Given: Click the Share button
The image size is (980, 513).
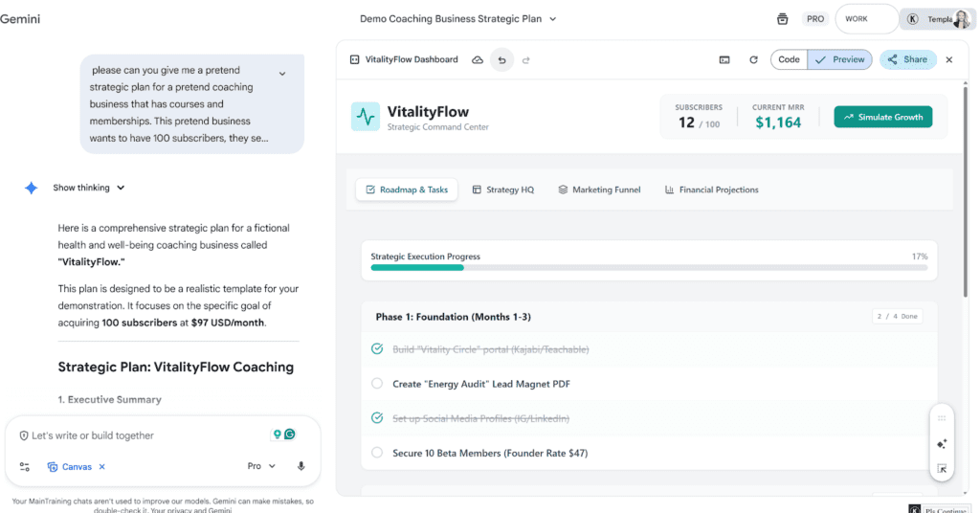Looking at the screenshot, I should 907,59.
